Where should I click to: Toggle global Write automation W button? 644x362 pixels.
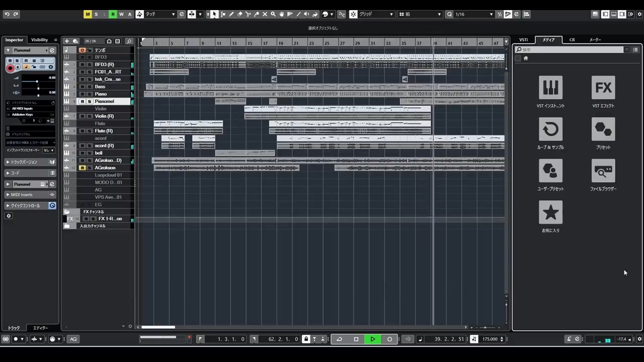[121, 14]
